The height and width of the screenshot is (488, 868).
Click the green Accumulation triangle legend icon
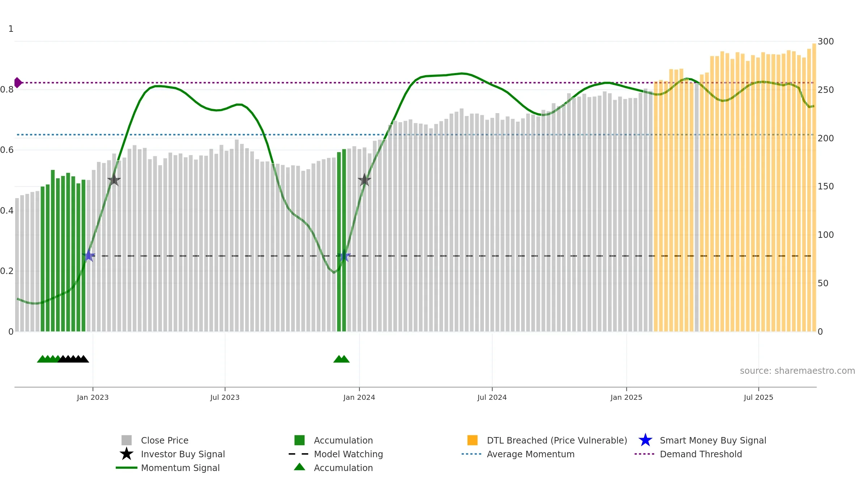pos(299,467)
